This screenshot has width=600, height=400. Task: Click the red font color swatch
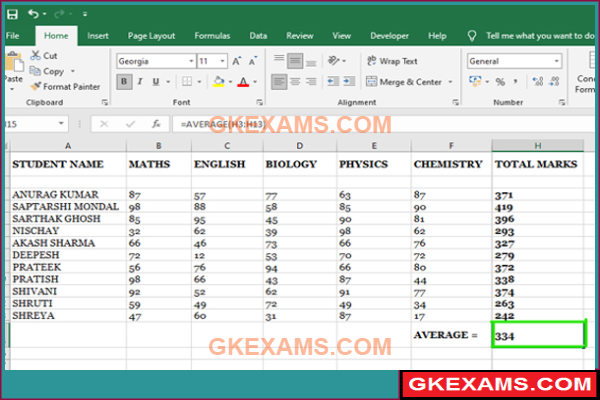[x=243, y=82]
